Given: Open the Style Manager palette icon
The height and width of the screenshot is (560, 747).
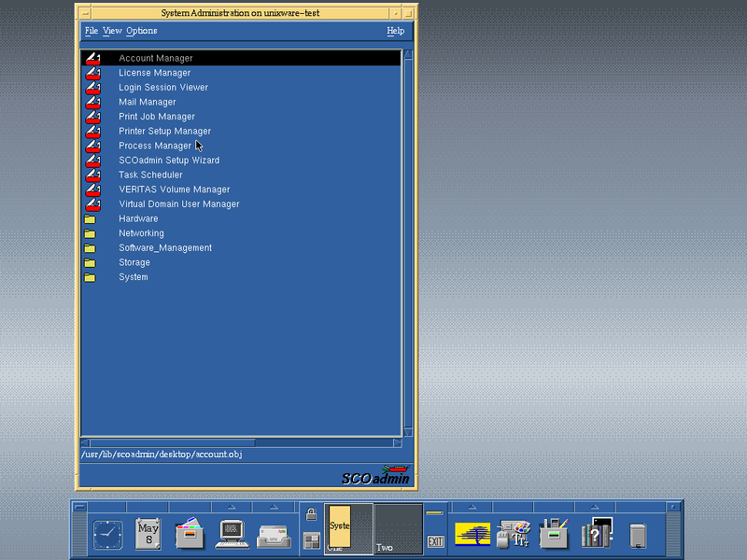Looking at the screenshot, I should [513, 534].
